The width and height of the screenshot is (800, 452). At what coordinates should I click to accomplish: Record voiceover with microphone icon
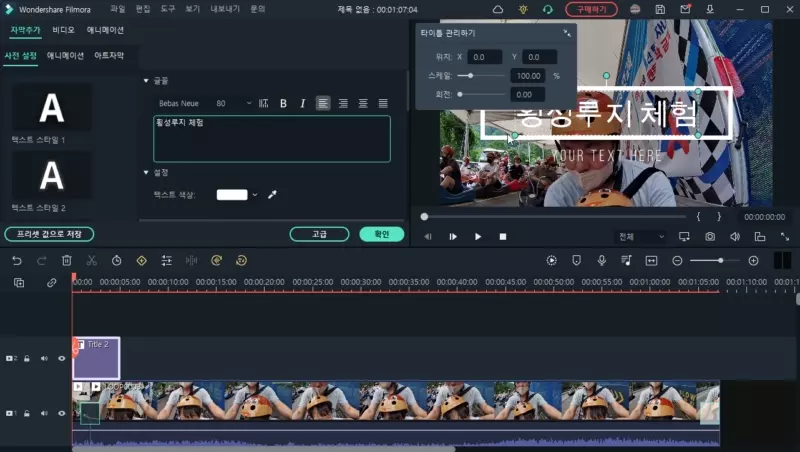click(x=602, y=261)
